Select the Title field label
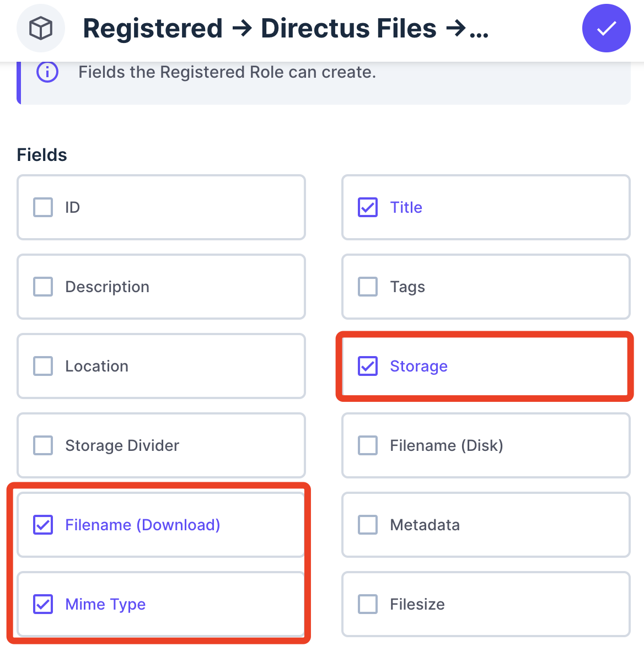The height and width of the screenshot is (646, 644). 406,207
